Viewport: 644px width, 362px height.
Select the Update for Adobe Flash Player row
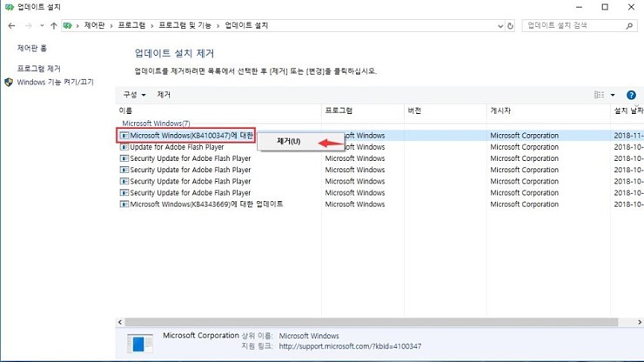tap(381, 147)
